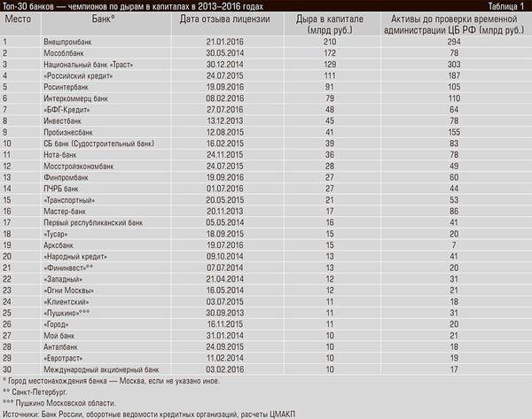Select "Мастер-банк" entry
Viewport: 532px width, 419px height.
(65, 212)
